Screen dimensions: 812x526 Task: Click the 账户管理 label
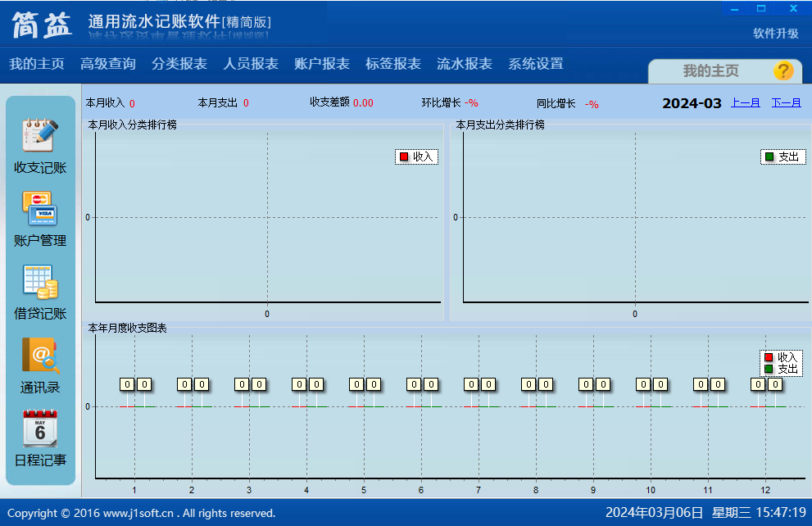[x=40, y=241]
